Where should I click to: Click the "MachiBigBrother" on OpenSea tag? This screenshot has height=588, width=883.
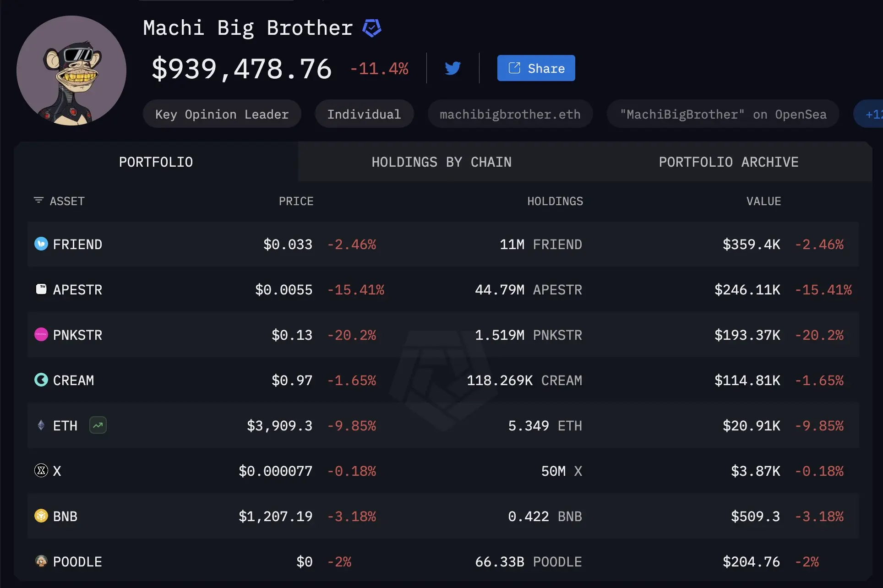coord(723,114)
